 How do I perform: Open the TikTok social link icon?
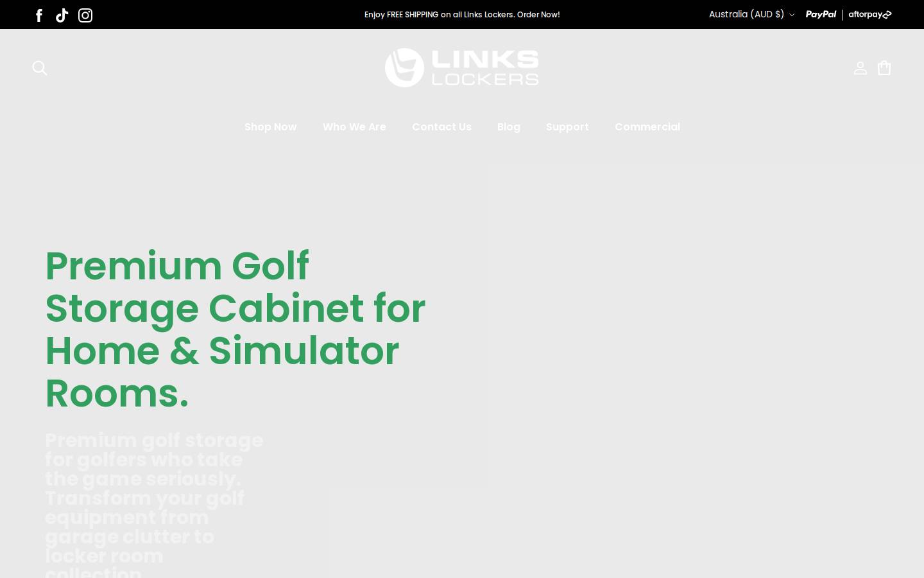[62, 15]
